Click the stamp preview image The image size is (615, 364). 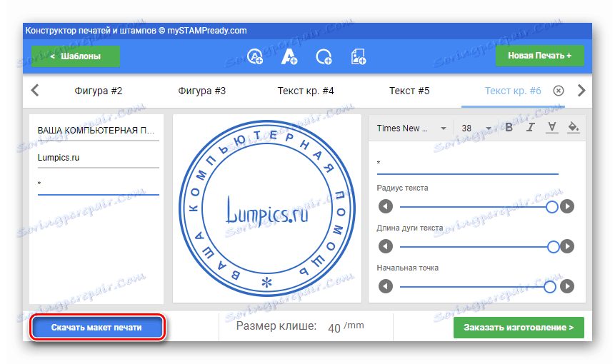266,208
